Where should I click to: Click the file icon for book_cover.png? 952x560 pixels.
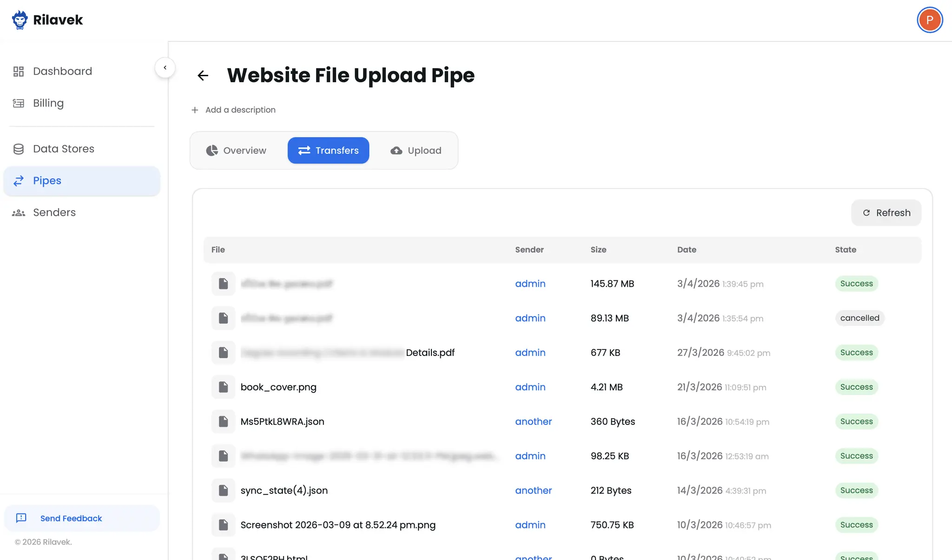[x=223, y=387]
